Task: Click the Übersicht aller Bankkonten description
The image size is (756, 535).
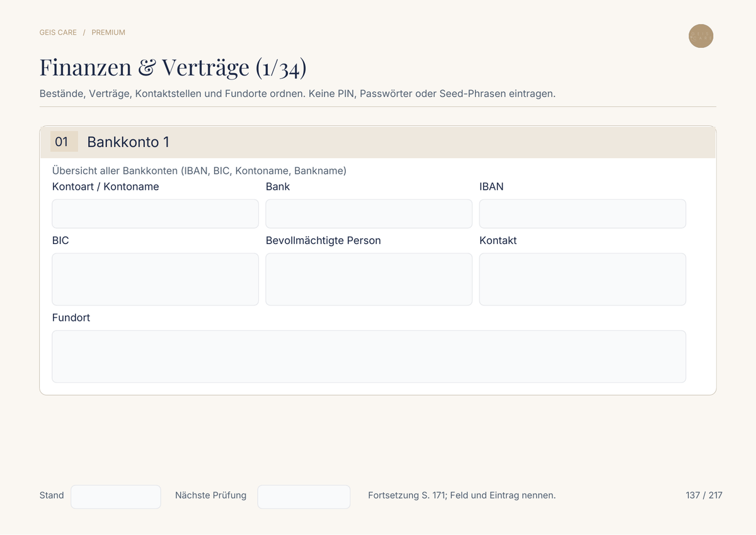Action: pyautogui.click(x=199, y=171)
